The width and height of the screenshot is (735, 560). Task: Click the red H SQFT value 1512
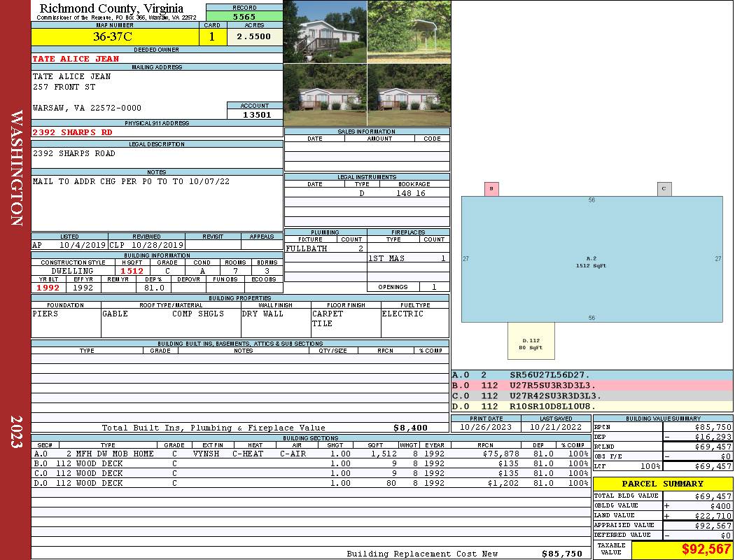coord(132,271)
